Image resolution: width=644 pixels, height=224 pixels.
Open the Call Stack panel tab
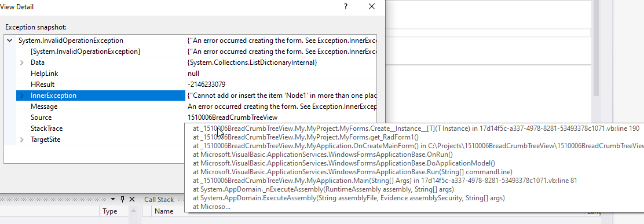pos(159,200)
